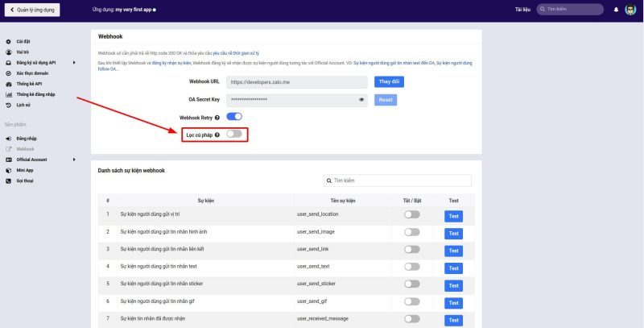Disable the Webhook Retry switch
644x328 pixels.
[x=234, y=117]
